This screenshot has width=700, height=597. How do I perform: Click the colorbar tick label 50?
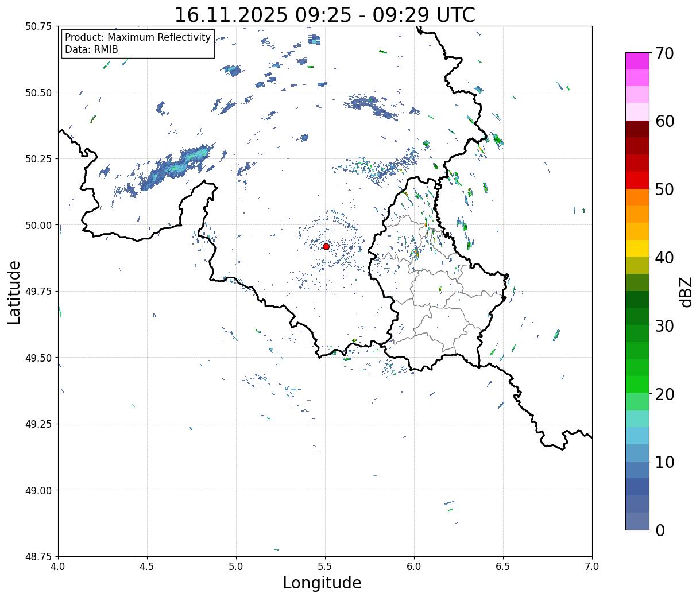[664, 189]
